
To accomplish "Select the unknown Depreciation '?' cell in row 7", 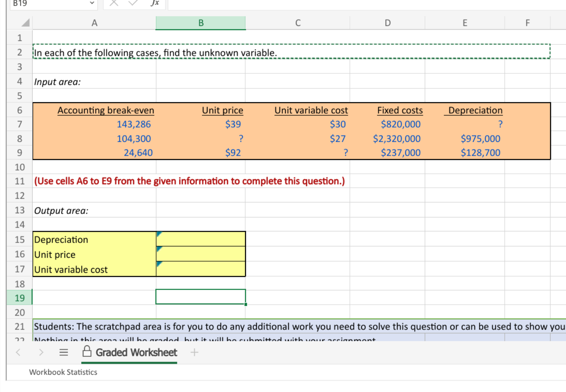I will [465, 124].
